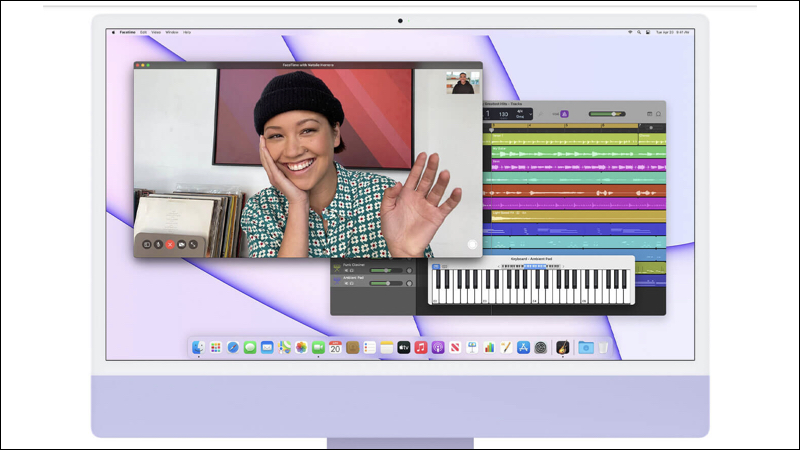Click the pan knob on Ambient Pad track
The height and width of the screenshot is (450, 800).
click(x=409, y=283)
